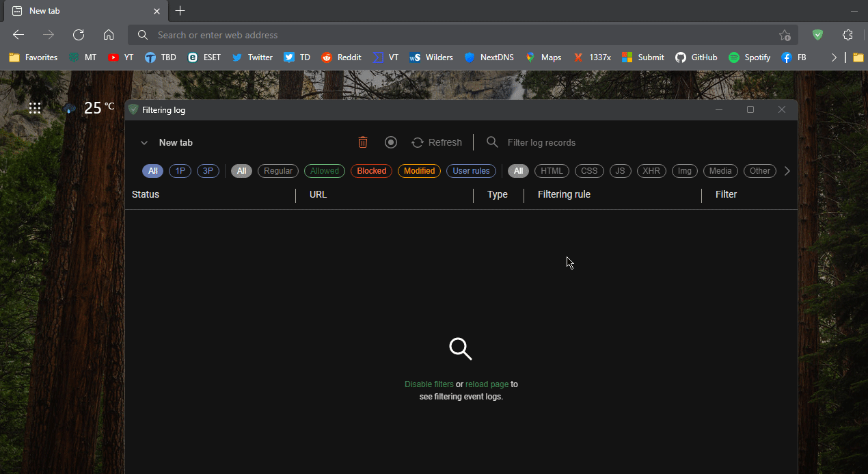Refresh the filtering log

[x=437, y=142]
